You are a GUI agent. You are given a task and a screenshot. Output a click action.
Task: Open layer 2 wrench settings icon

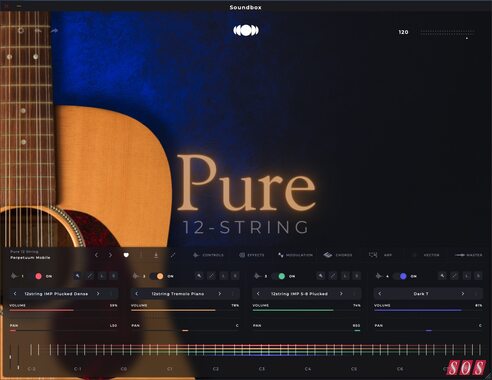[x=199, y=276]
